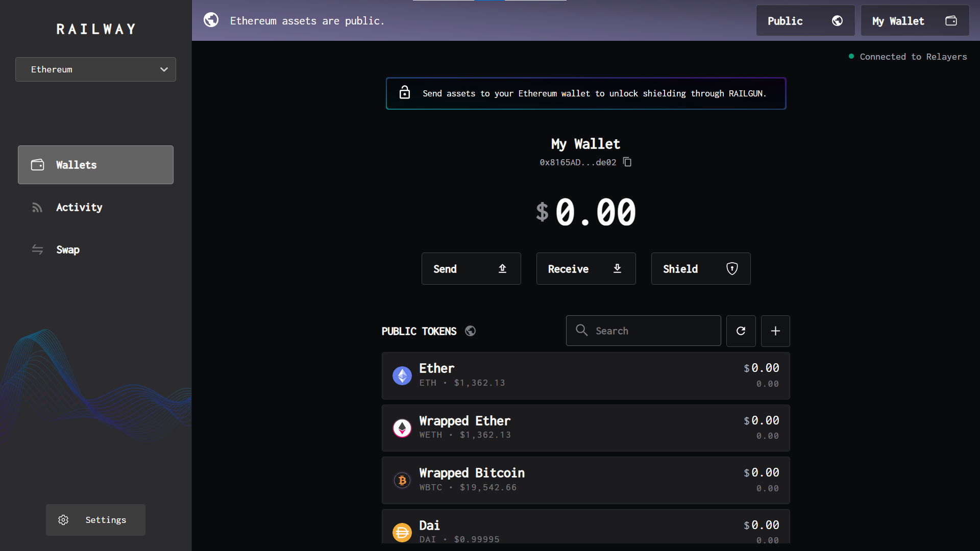The width and height of the screenshot is (980, 551).
Task: Click the globe icon beside PUBLIC TOKENS
Action: [470, 331]
